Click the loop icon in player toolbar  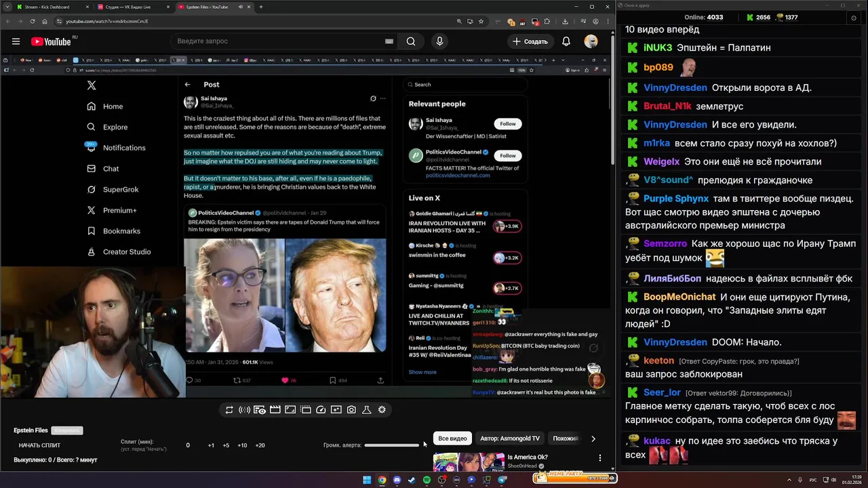229,409
